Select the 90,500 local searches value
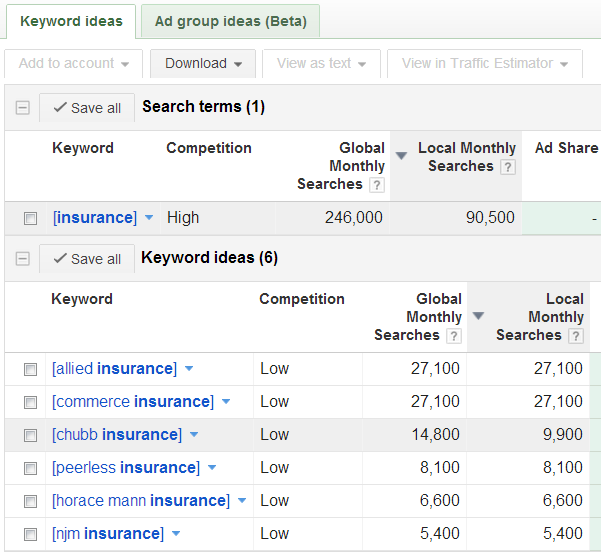The width and height of the screenshot is (601, 558). click(x=490, y=218)
